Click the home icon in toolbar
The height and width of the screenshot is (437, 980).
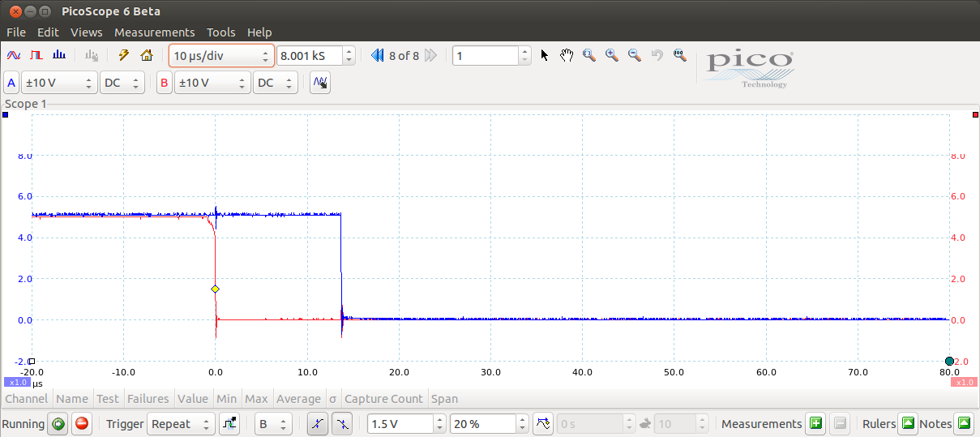pyautogui.click(x=147, y=56)
